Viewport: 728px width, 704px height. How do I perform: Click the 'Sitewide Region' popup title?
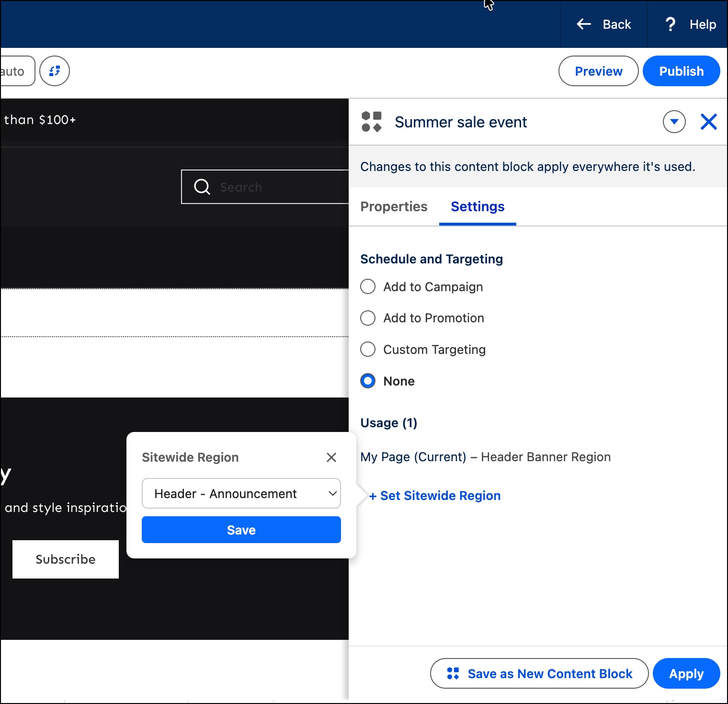[190, 457]
